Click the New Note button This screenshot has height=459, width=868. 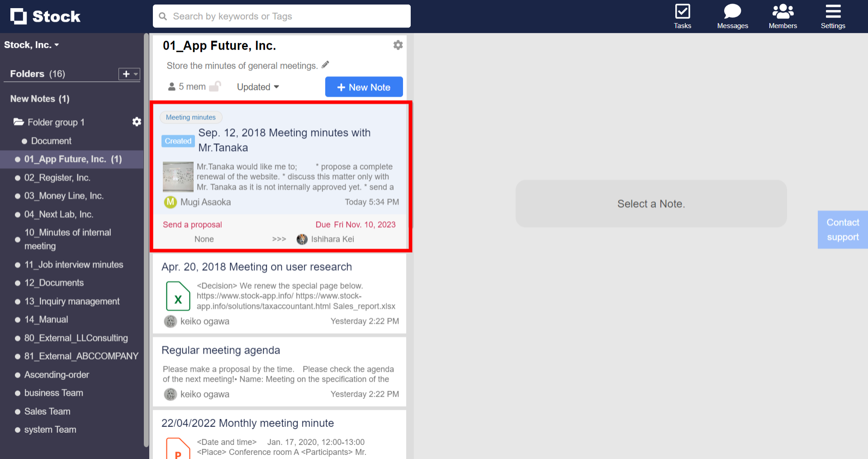(x=364, y=86)
